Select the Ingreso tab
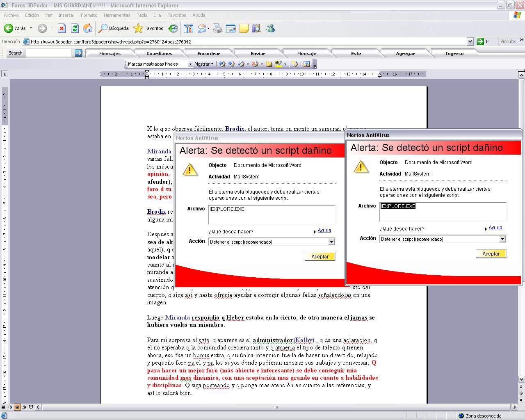 454,53
